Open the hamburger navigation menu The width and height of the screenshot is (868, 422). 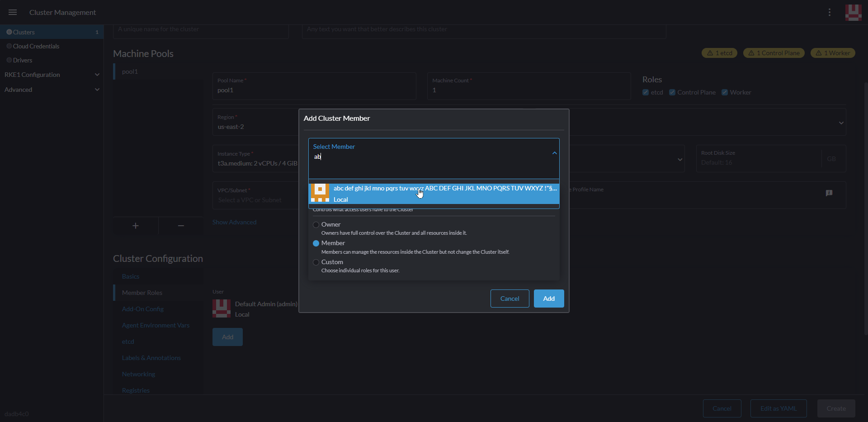(12, 12)
